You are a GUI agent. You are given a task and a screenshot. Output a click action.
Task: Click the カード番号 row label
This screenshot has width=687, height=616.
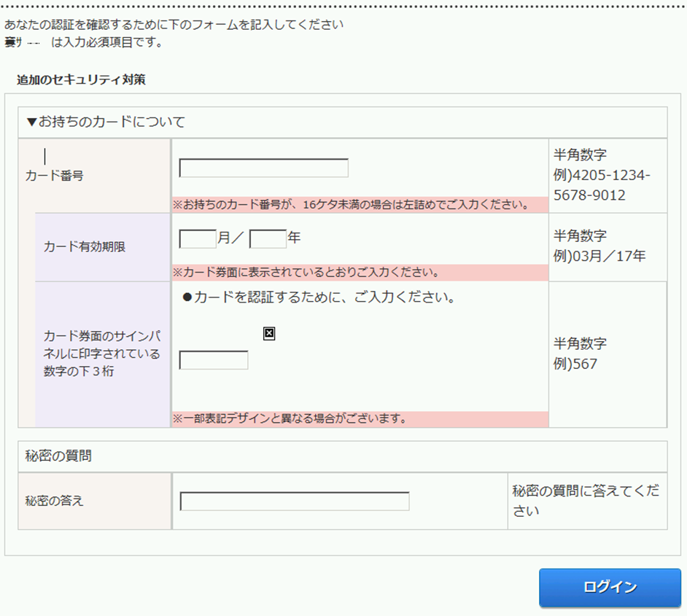(x=54, y=176)
